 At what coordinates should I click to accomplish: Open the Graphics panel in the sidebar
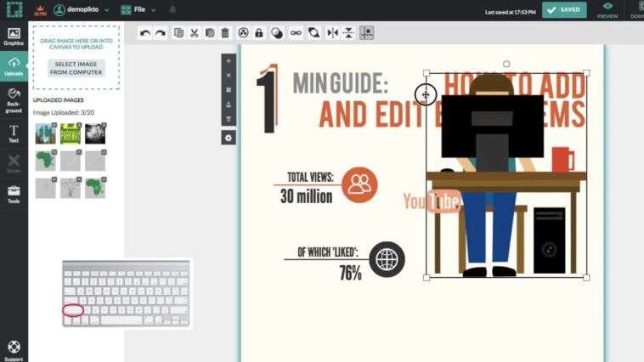[14, 36]
